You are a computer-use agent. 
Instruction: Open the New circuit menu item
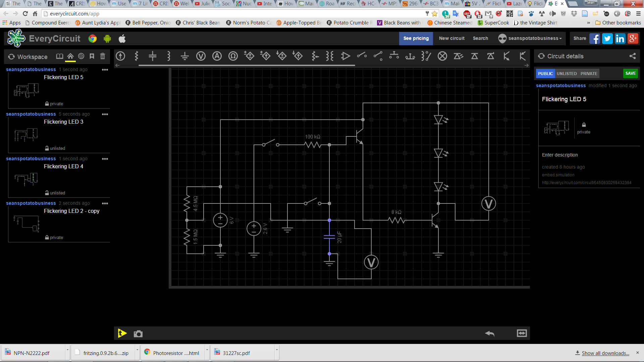(451, 38)
